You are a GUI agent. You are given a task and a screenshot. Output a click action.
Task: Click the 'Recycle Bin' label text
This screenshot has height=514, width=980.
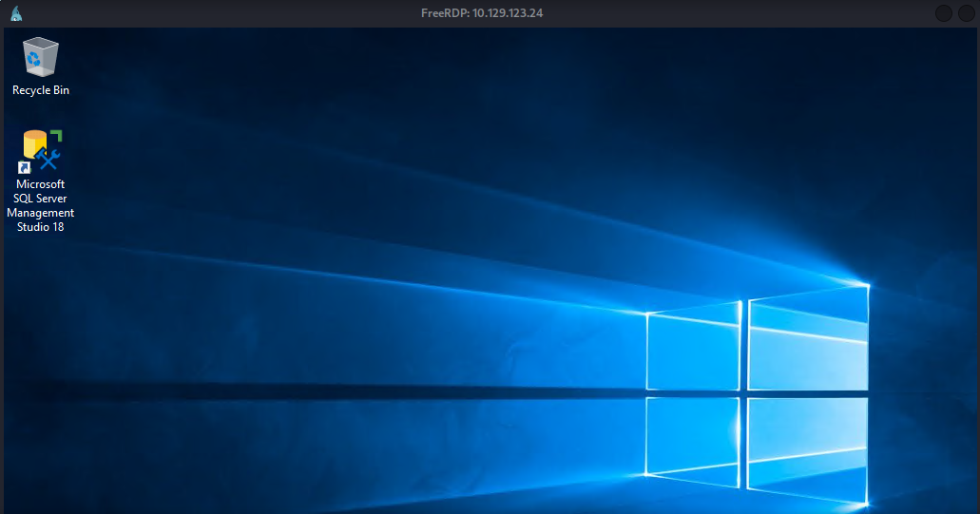click(41, 90)
